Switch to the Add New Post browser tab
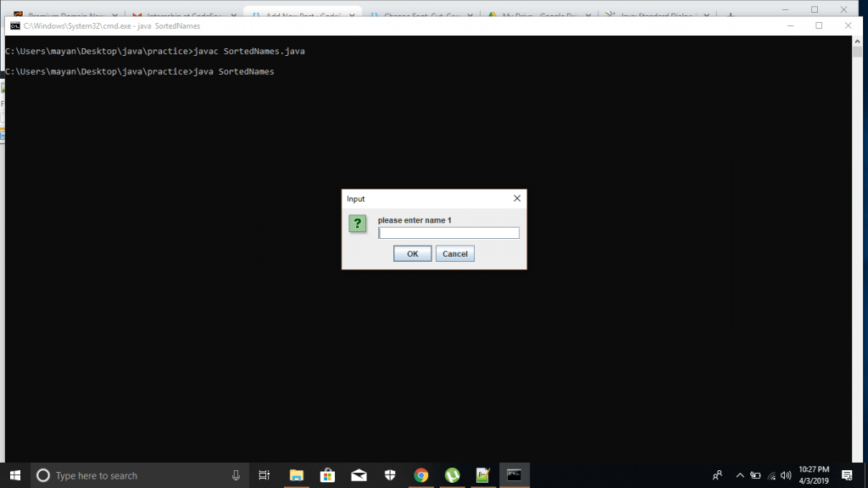The image size is (868, 488). click(x=300, y=14)
